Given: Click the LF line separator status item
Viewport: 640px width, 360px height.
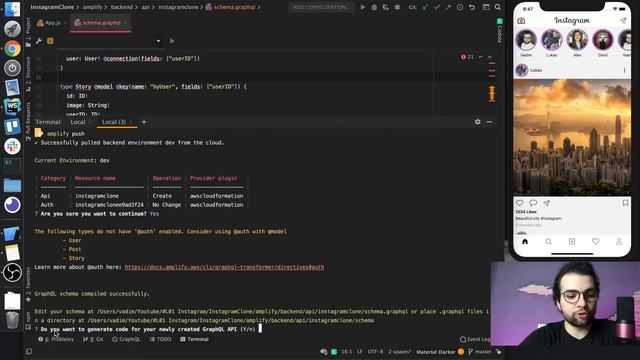Looking at the screenshot, I should point(360,351).
